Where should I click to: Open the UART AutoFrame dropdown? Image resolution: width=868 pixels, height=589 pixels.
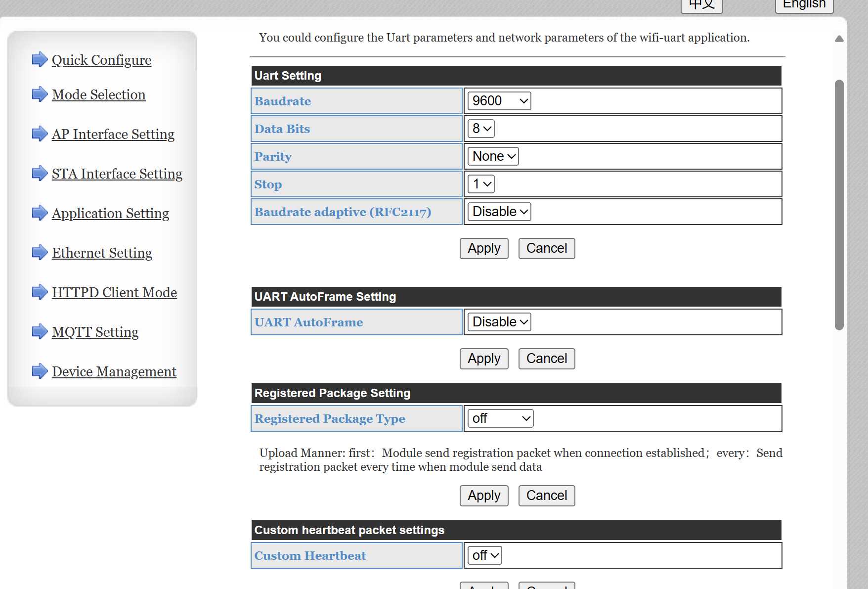click(499, 322)
